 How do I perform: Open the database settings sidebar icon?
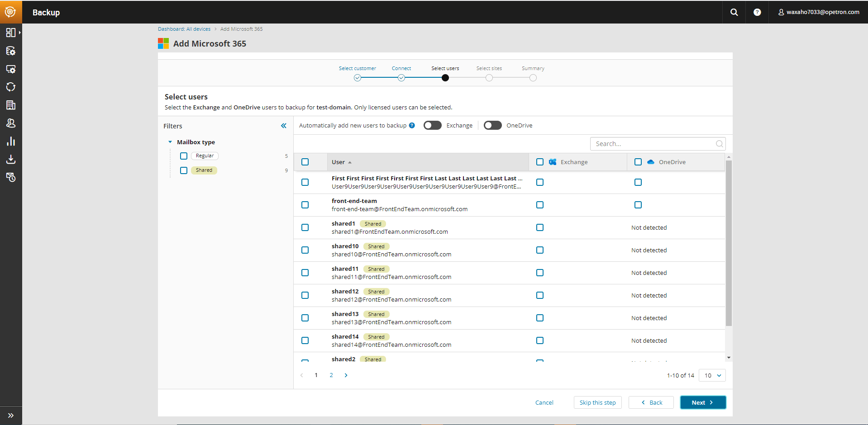[x=11, y=51]
